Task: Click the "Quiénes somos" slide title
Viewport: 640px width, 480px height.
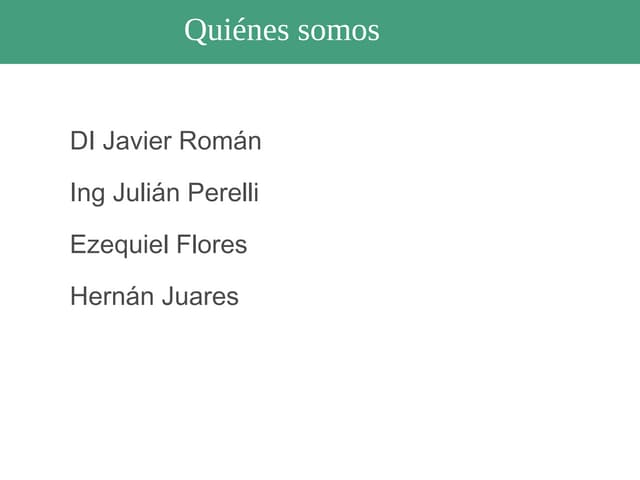Action: pos(281,30)
